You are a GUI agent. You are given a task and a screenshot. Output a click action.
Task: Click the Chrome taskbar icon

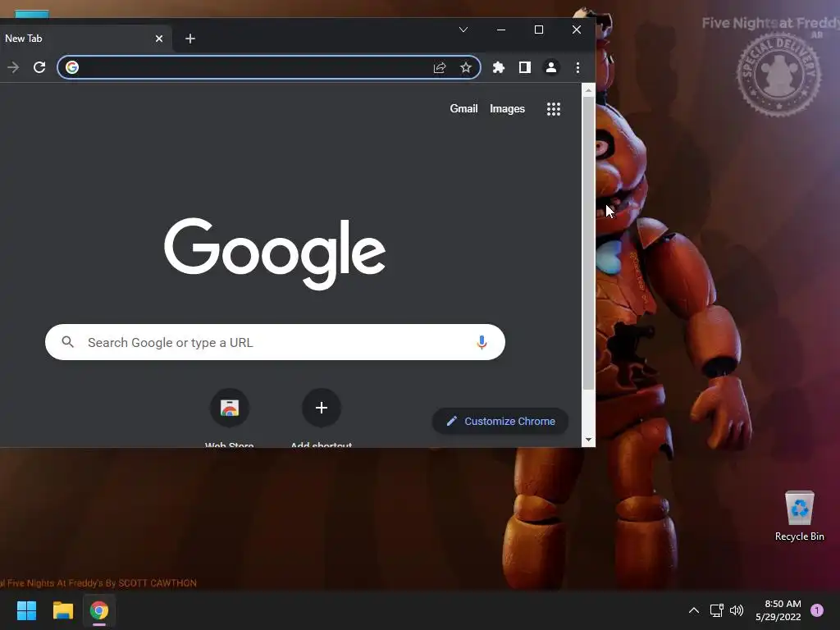pos(99,610)
